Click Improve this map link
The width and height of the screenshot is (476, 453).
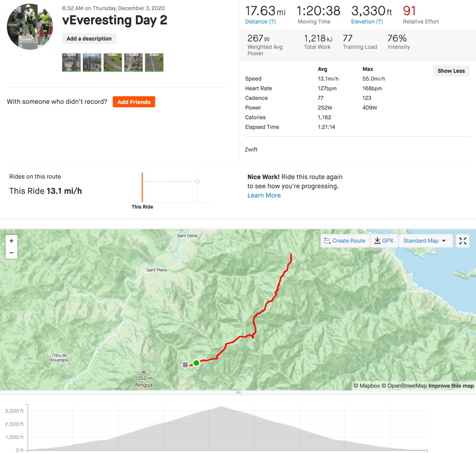tap(451, 386)
